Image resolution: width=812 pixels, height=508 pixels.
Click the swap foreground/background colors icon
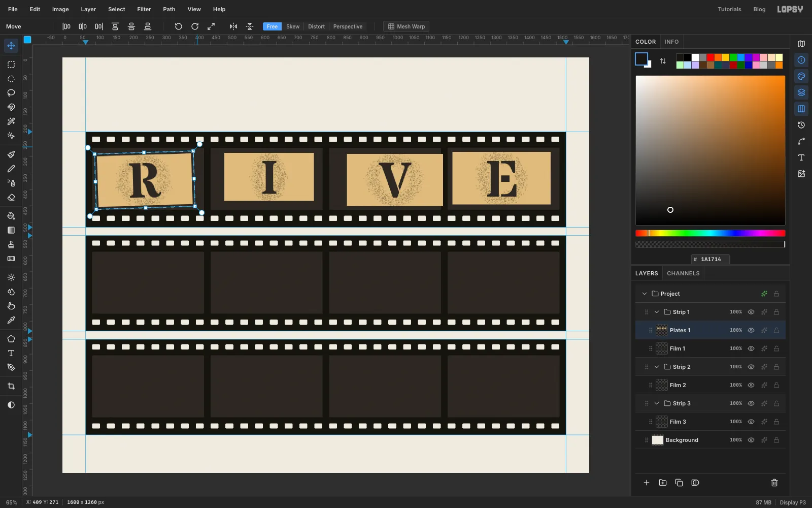click(663, 61)
